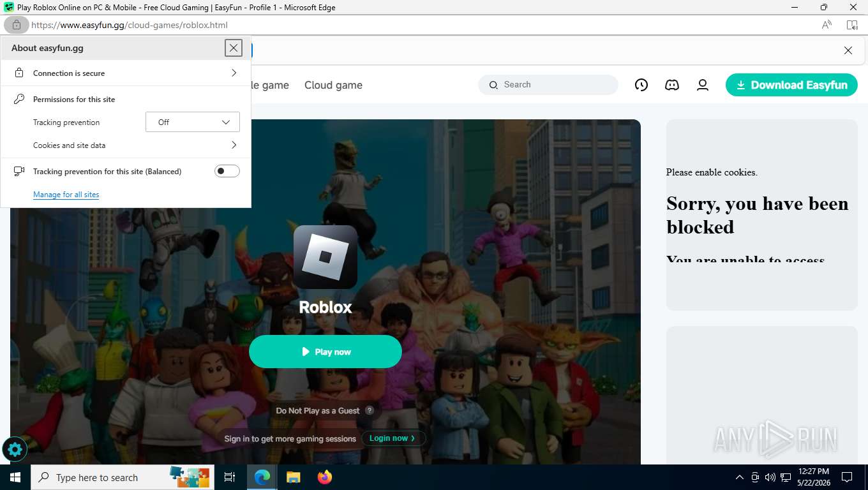The image size is (868, 490).
Task: Toggle Tracking prevention for this site
Action: point(227,171)
